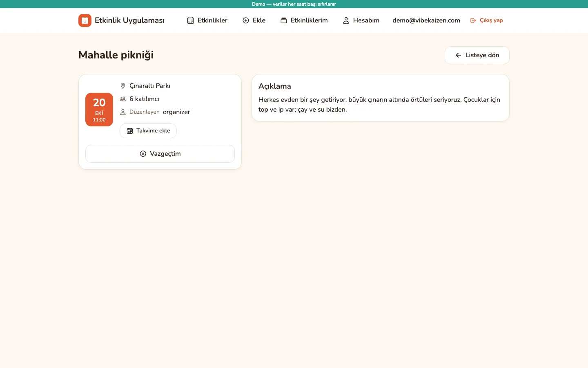Click the demo@vibekaizen.com email text

426,20
